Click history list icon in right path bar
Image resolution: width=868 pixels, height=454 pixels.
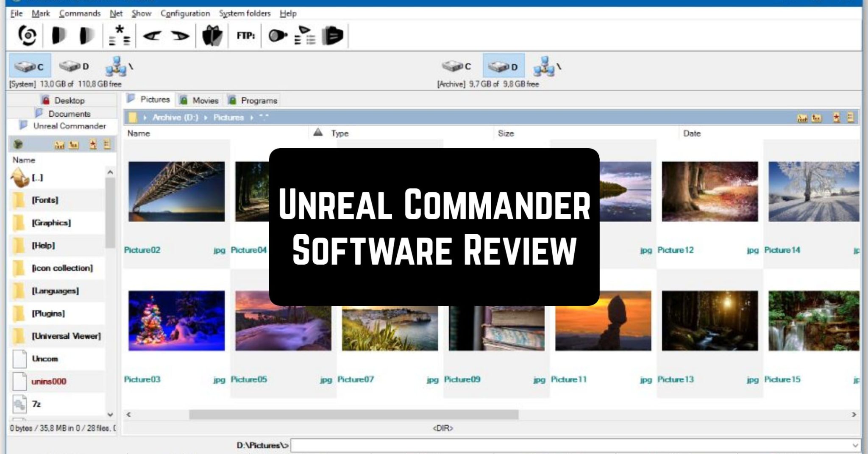850,118
